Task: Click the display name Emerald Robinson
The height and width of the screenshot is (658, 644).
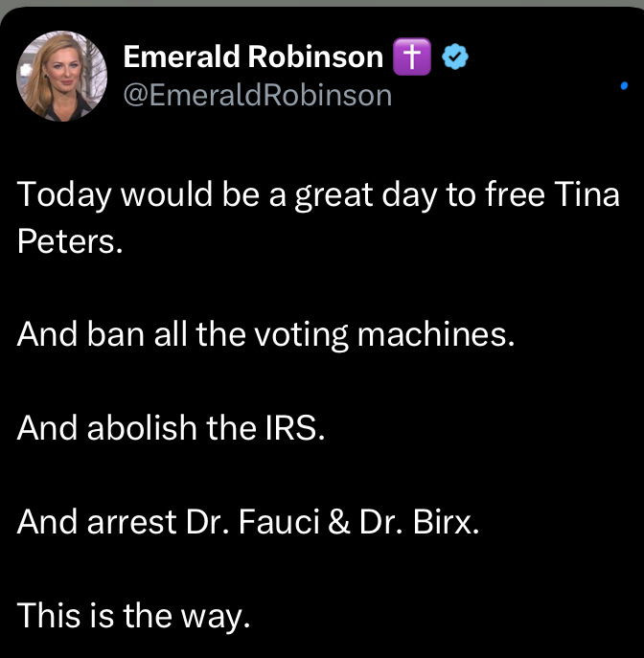Action: point(253,57)
